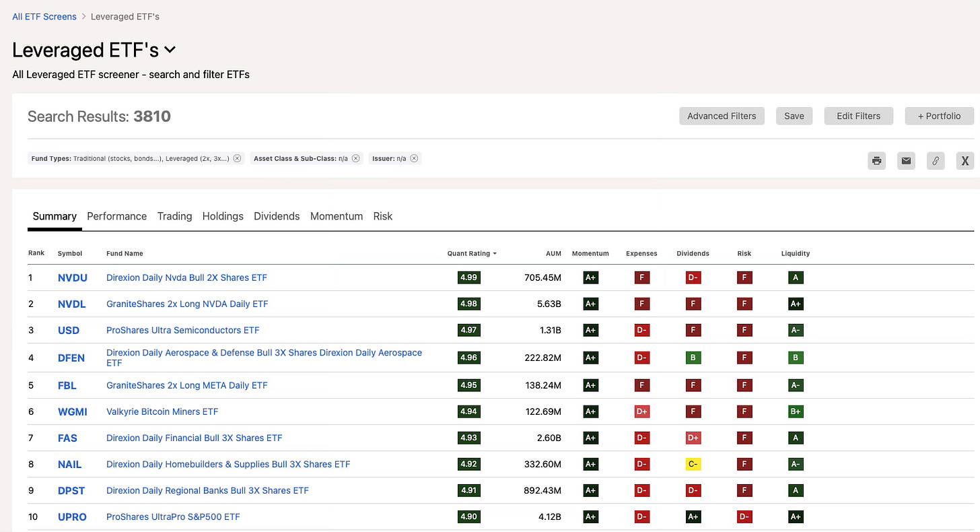Click the Expenses column header
The width and height of the screenshot is (980, 532).
(641, 254)
